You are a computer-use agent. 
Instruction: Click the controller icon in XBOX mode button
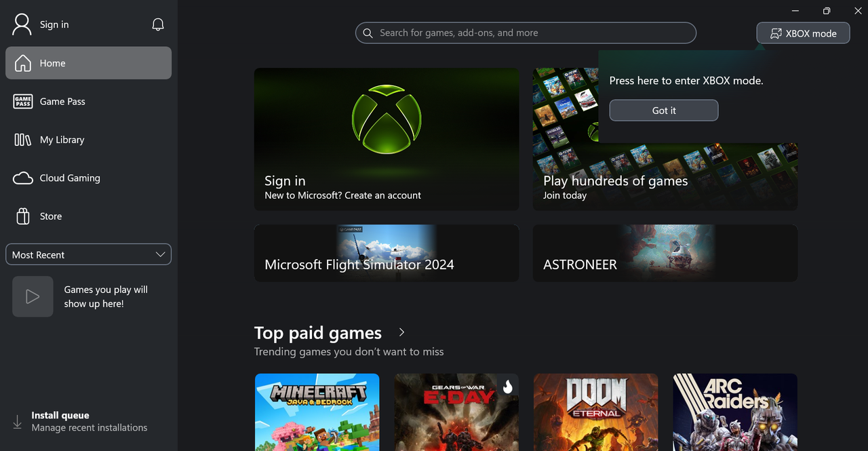click(x=776, y=33)
